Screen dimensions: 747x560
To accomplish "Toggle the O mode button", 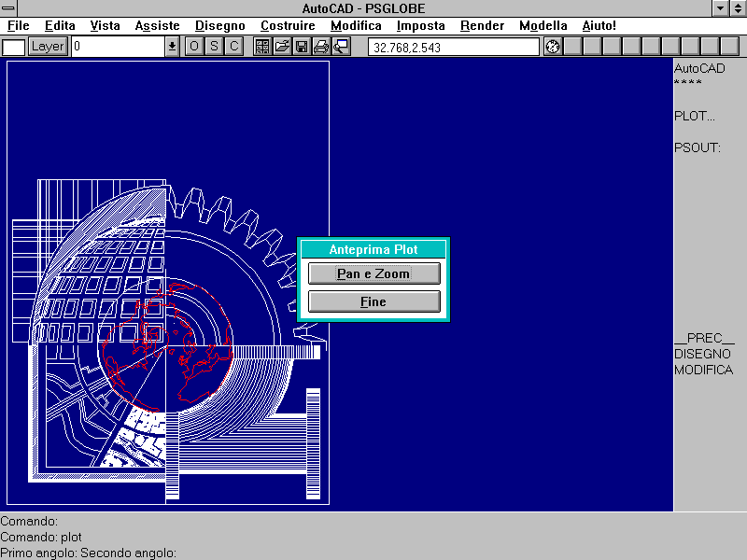I will [x=194, y=47].
